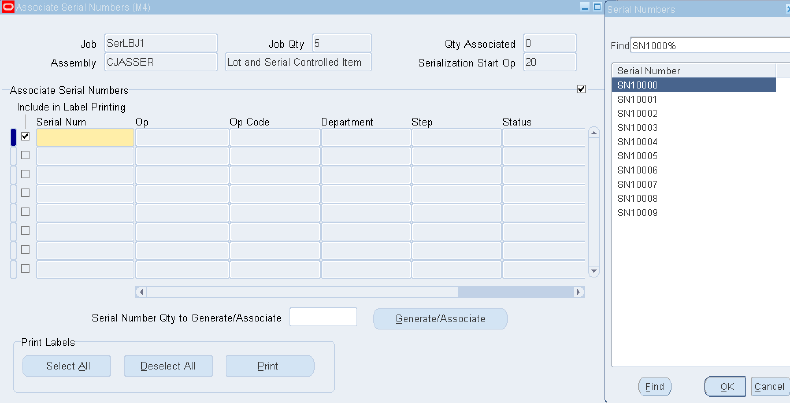Image resolution: width=790 pixels, height=403 pixels.
Task: Click the horizontal scrollbar thumb
Action: click(302, 292)
